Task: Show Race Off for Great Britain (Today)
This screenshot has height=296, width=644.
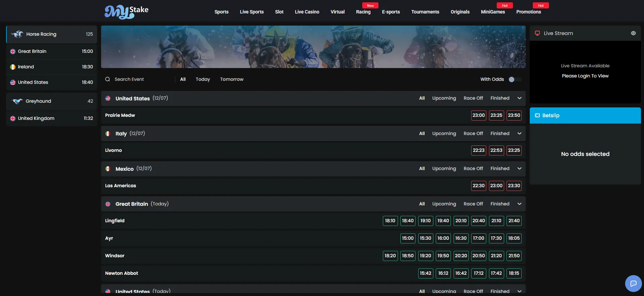Action: [x=473, y=204]
